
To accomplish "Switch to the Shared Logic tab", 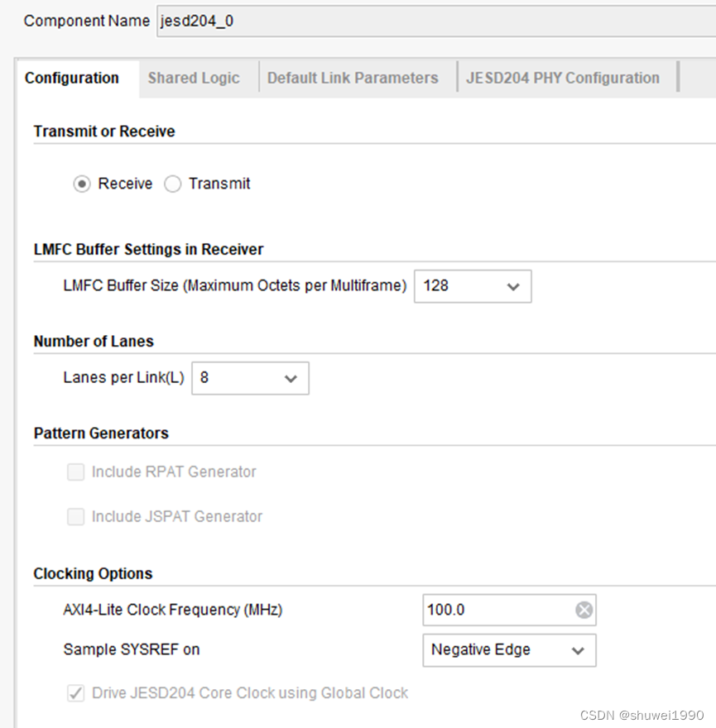I will [x=193, y=77].
